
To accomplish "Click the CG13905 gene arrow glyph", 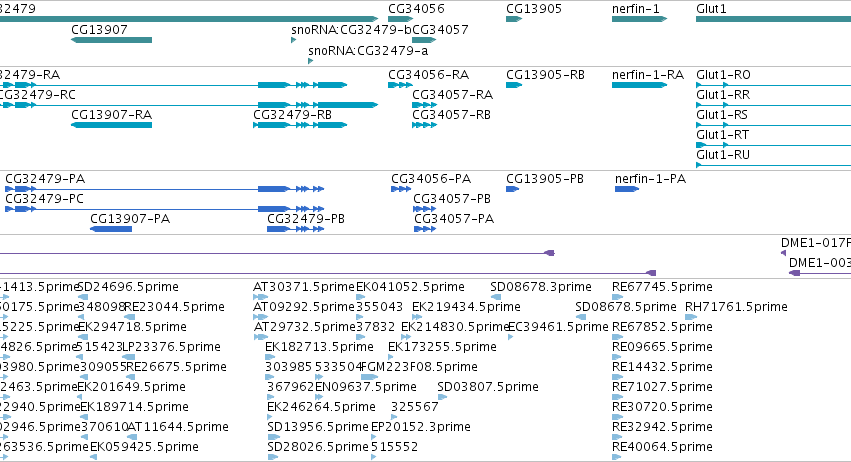I will [513, 19].
